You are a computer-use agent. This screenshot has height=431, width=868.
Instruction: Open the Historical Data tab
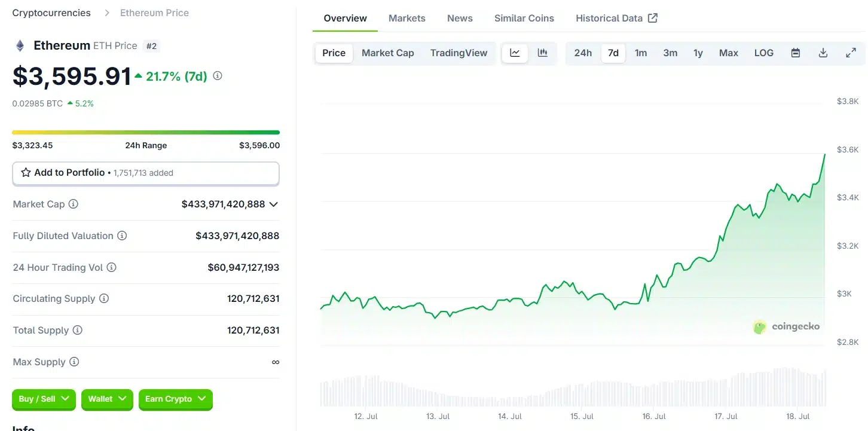[x=616, y=18]
